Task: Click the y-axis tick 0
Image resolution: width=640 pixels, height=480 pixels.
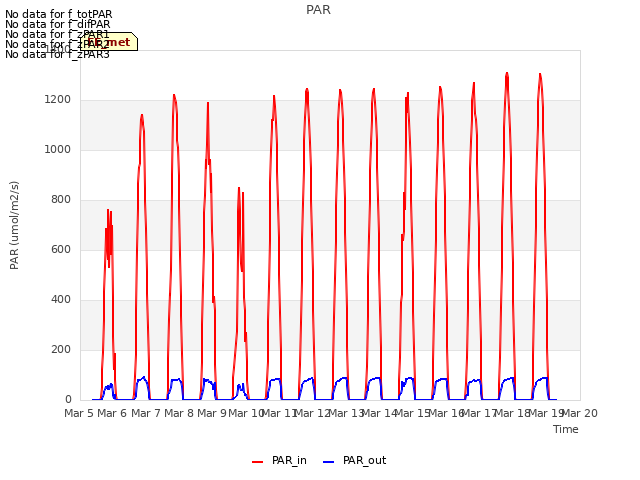Action: pyautogui.click(x=68, y=400)
